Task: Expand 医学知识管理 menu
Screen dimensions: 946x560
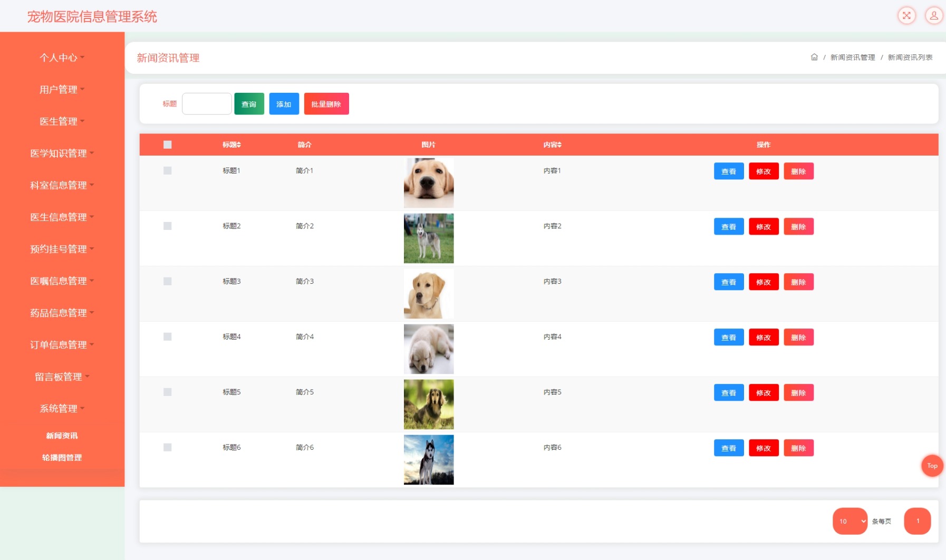Action: [x=62, y=153]
